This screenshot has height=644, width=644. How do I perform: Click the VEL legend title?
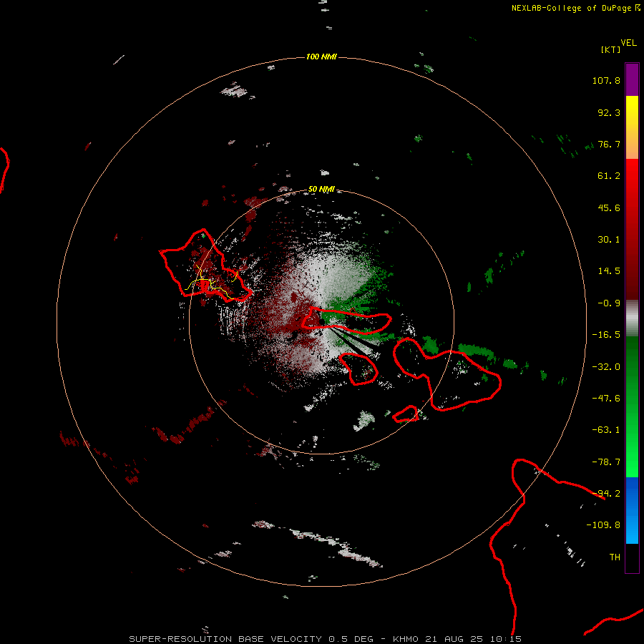[628, 43]
